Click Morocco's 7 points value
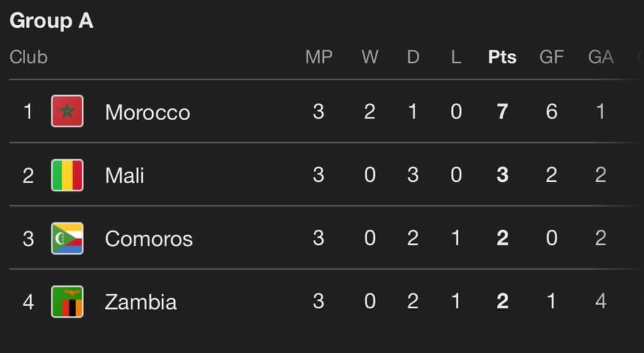This screenshot has width=644, height=353. [x=502, y=112]
